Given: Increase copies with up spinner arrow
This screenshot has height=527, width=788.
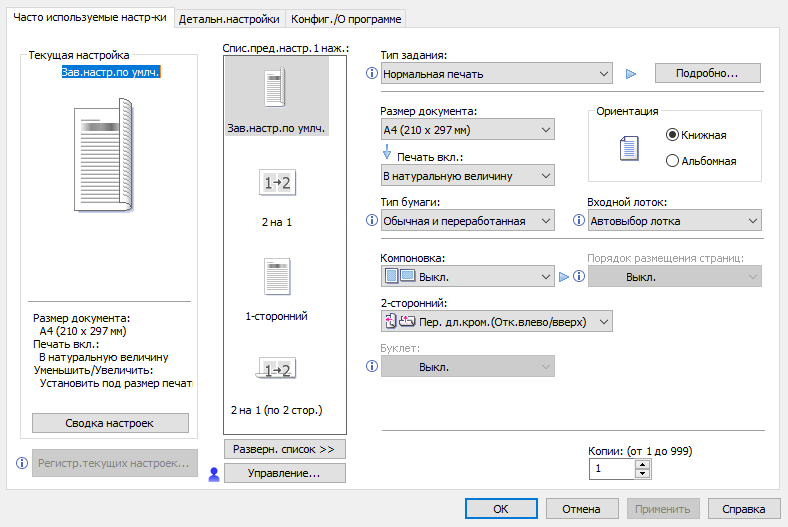Looking at the screenshot, I should point(642,465).
